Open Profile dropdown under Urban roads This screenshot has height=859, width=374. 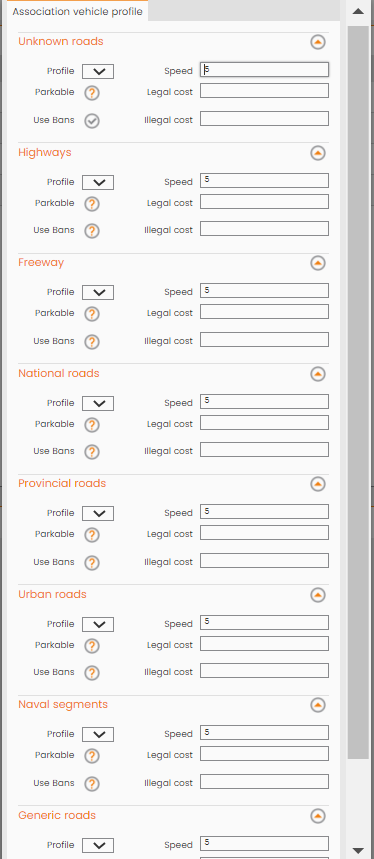click(x=98, y=624)
